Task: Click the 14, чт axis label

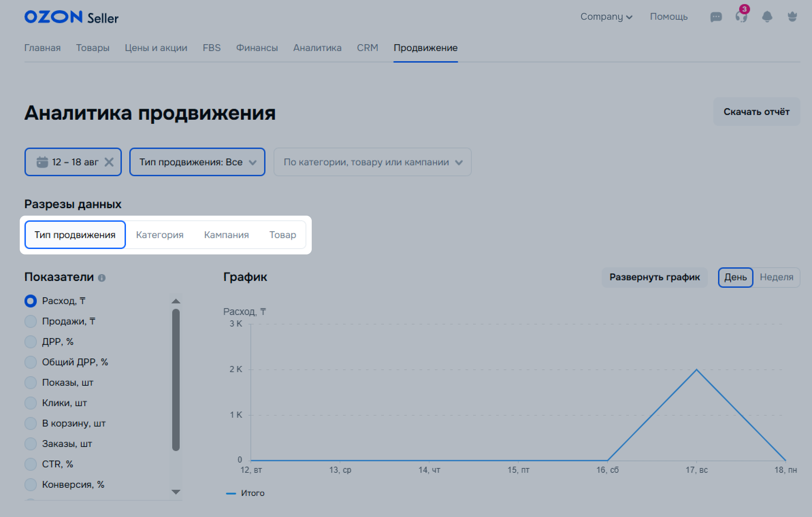Action: (x=429, y=470)
